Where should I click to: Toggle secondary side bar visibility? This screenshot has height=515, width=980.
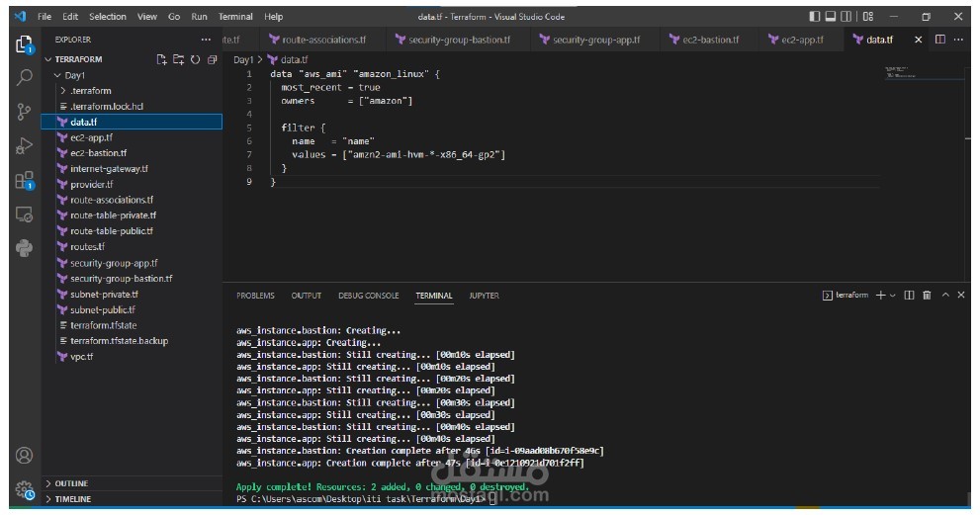[846, 16]
